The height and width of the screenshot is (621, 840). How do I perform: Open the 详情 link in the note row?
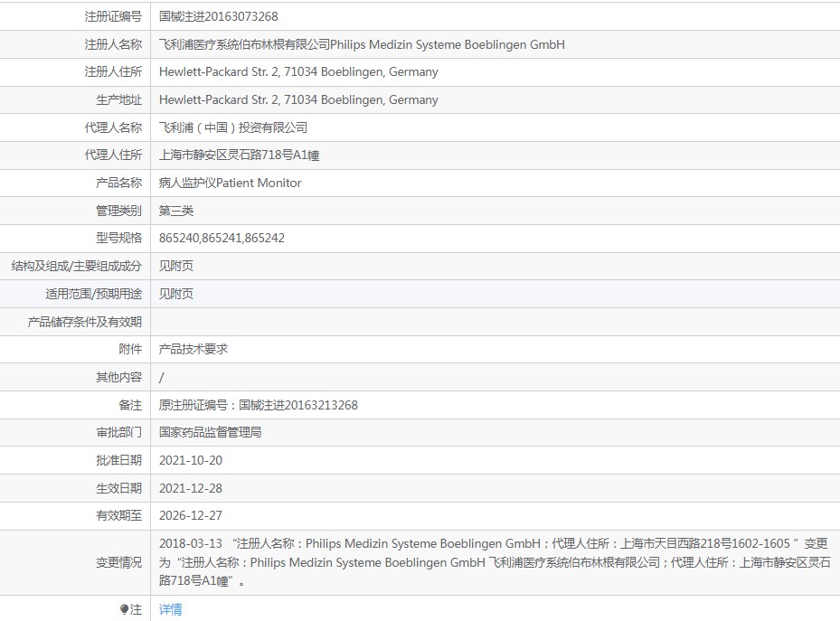[170, 609]
